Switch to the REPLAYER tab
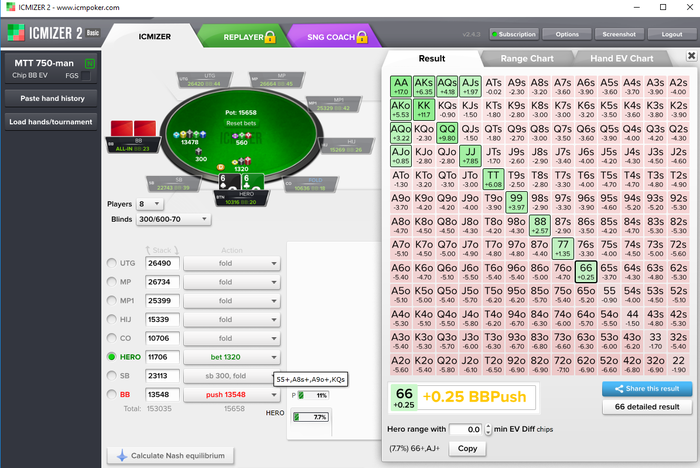Viewport: 700px width, 468px height. [244, 37]
